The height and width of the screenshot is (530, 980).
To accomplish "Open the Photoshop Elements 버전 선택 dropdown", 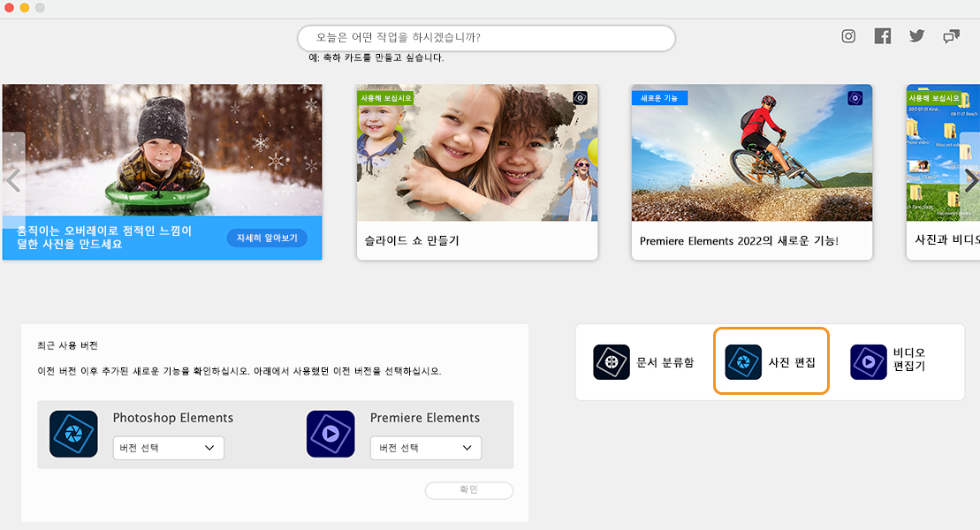I will point(168,448).
